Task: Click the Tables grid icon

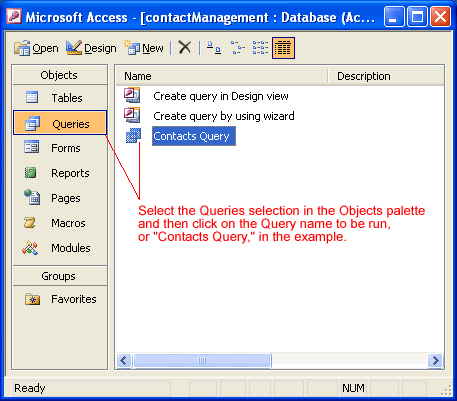Action: tap(32, 97)
